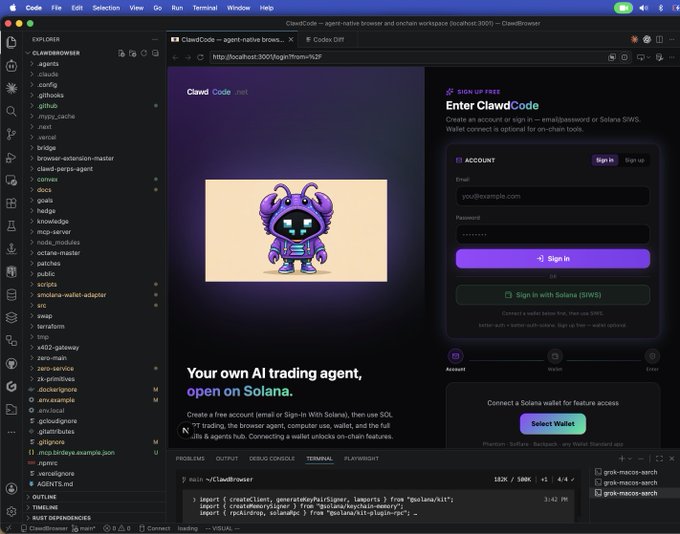
Task: Click the lobster mascot image
Action: point(296,230)
